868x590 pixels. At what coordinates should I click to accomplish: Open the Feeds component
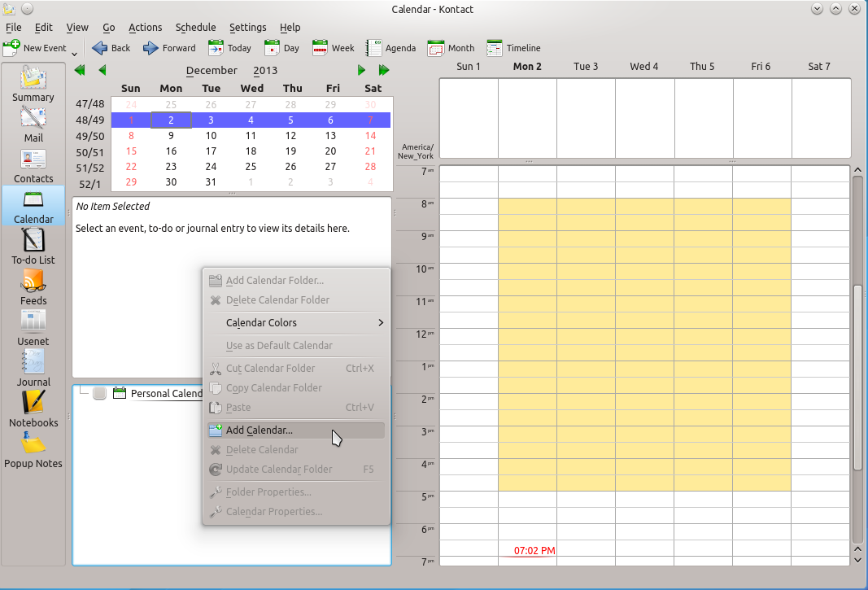click(x=33, y=287)
